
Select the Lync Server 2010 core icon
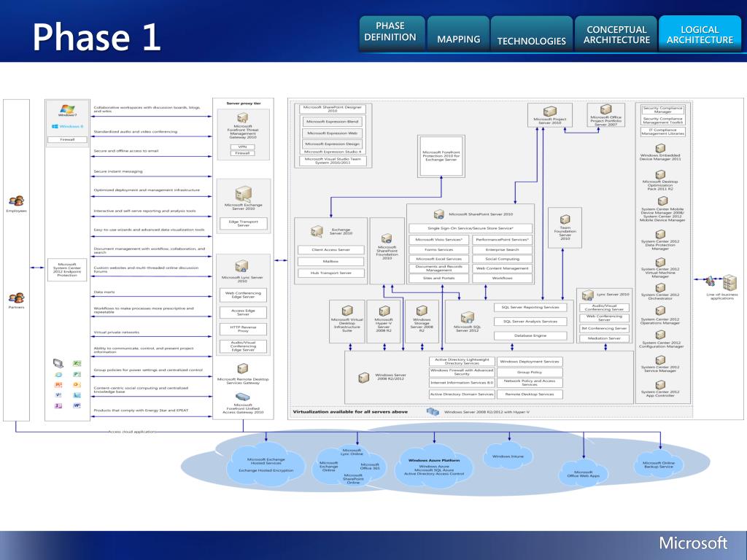coord(587,295)
